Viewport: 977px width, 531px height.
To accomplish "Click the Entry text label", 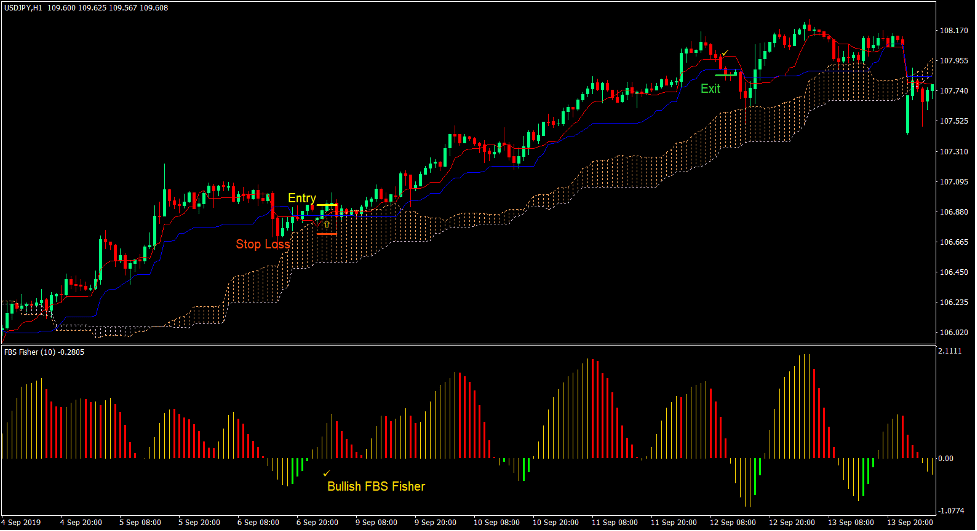I will click(x=301, y=198).
